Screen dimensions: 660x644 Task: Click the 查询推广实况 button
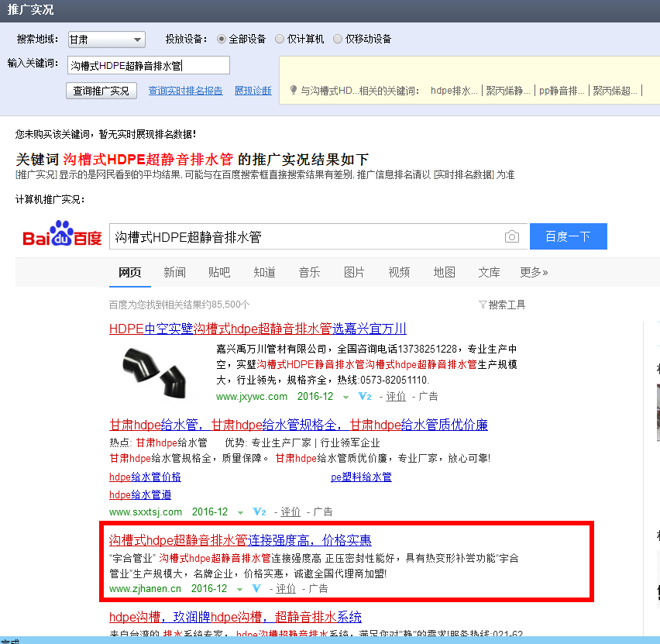tap(101, 91)
